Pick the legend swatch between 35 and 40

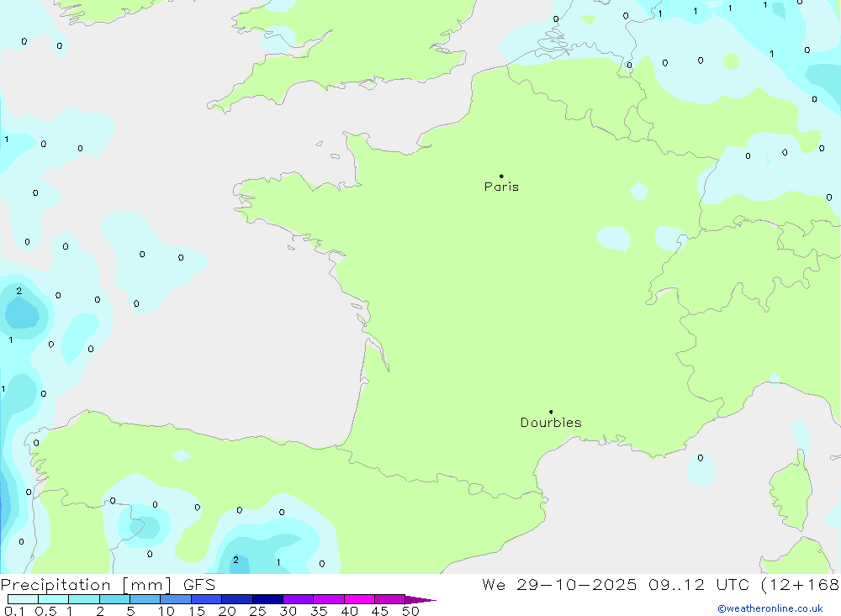(x=329, y=599)
